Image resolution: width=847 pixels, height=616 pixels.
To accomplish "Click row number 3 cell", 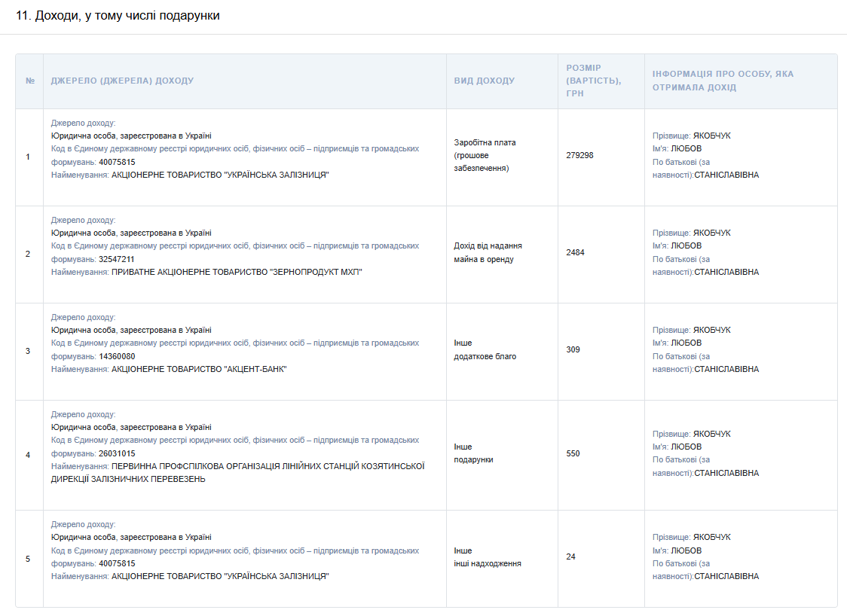I will tap(28, 352).
